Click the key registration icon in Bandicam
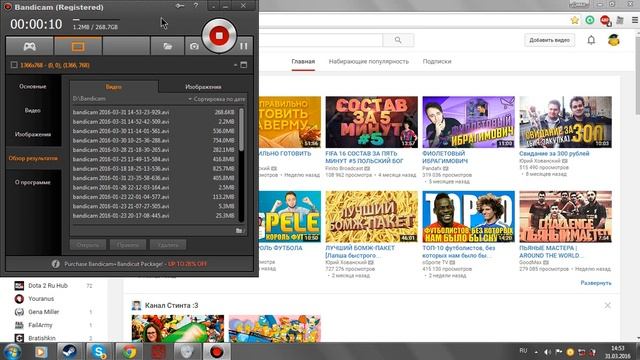 point(180,6)
